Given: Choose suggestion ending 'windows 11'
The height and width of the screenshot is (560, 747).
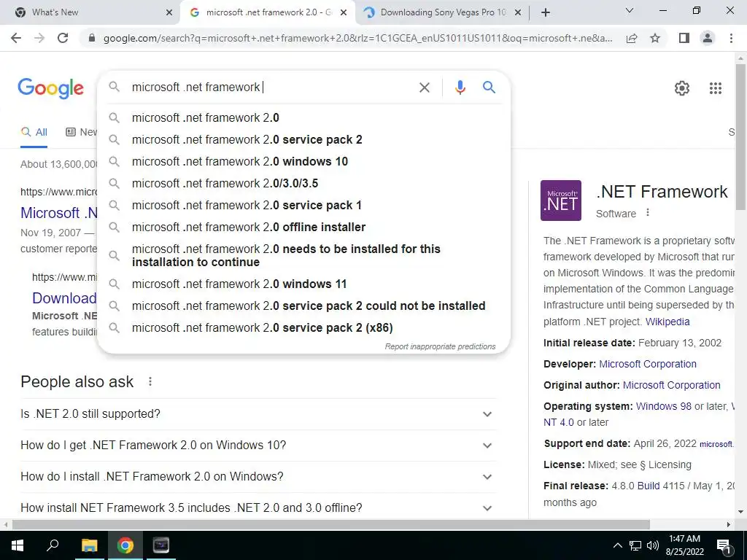Looking at the screenshot, I should (303, 284).
